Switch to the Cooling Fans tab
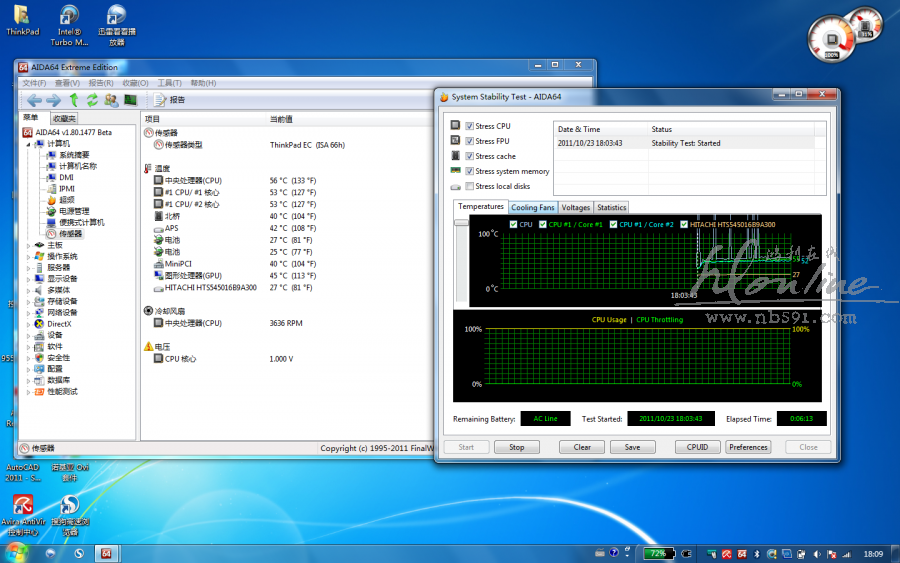 (x=532, y=207)
